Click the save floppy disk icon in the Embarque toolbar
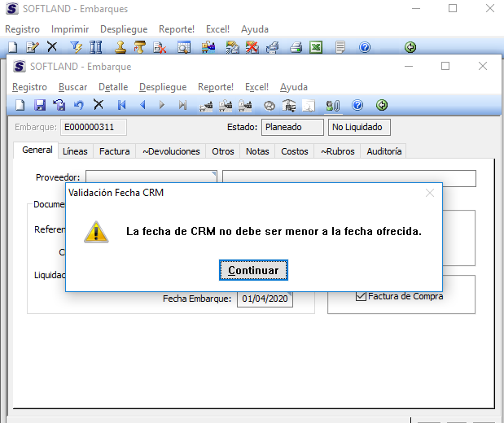The width and height of the screenshot is (504, 423). (40, 105)
